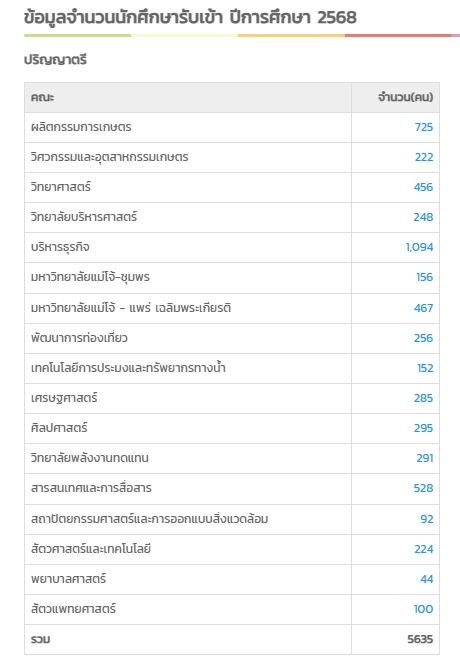
Task: Click the 256 count for พัฒนาการท่องเที่ยว
Action: tap(423, 338)
